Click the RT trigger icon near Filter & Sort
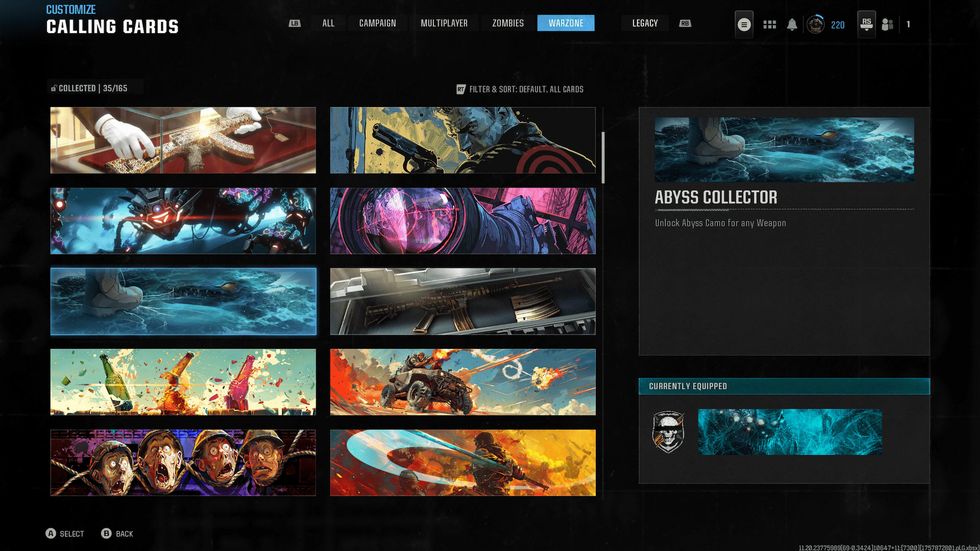Viewport: 980px width, 551px height. [460, 89]
